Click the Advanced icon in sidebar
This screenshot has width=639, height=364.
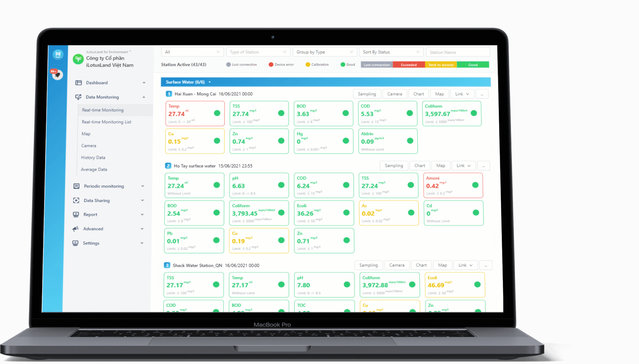[80, 229]
